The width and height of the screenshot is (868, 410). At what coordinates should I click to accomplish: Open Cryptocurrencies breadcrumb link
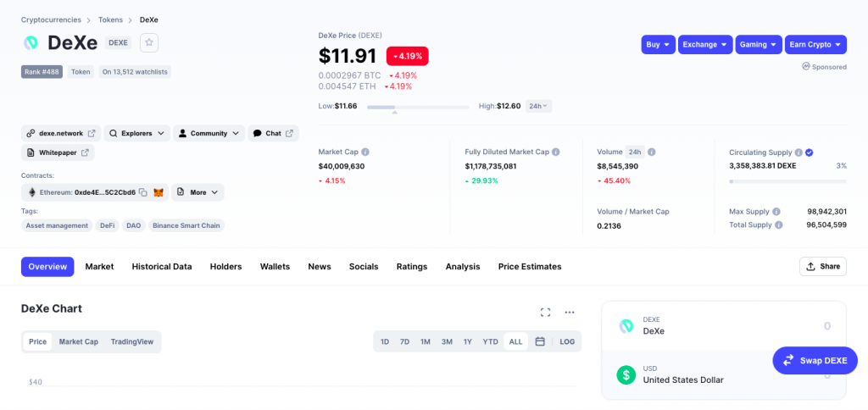(51, 20)
